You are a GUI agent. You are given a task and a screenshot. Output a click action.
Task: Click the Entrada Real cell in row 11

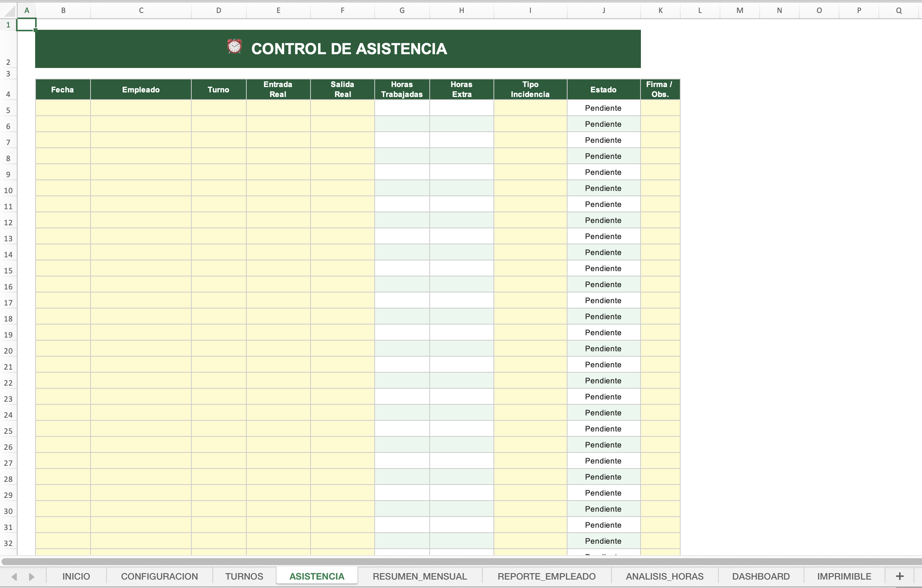coord(278,204)
